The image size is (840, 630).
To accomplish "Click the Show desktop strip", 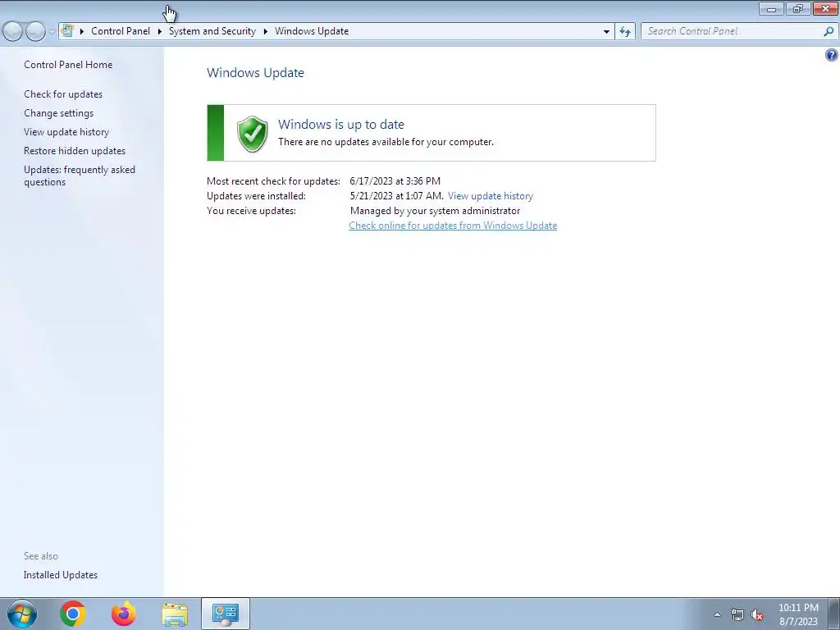I will (x=834, y=614).
